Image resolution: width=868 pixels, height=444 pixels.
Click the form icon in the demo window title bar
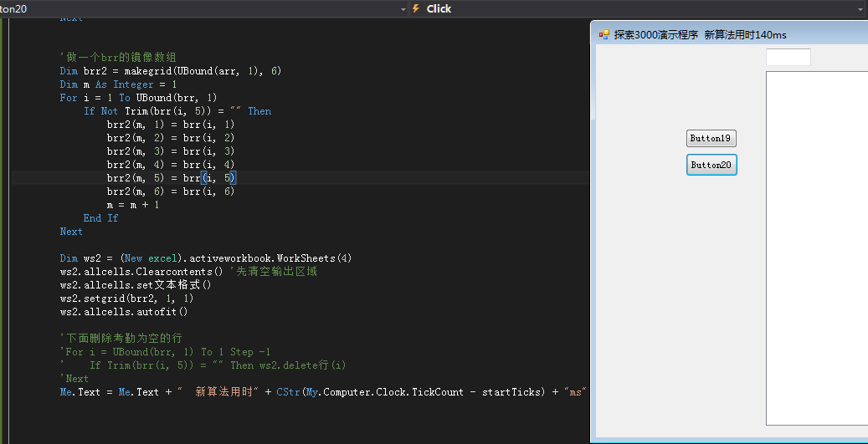coord(604,35)
